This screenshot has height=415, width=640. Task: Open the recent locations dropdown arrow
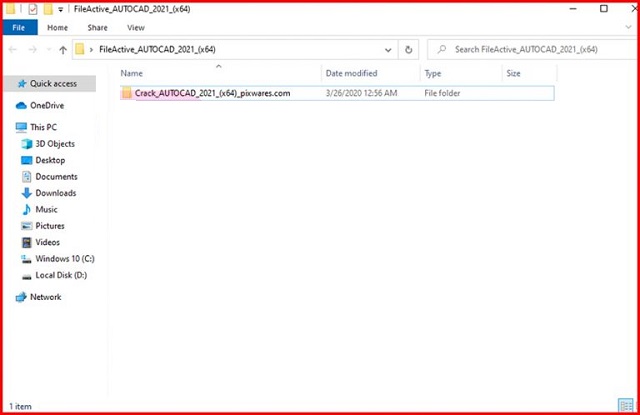49,50
